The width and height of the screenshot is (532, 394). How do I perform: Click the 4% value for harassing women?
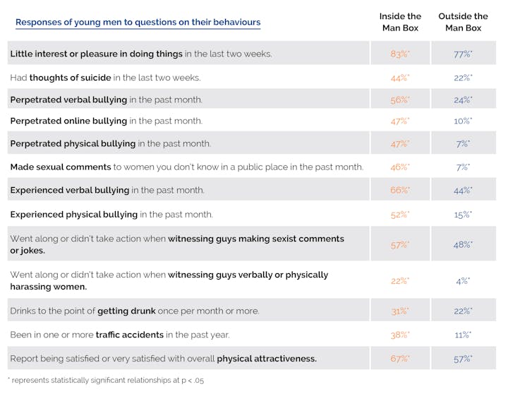click(463, 281)
